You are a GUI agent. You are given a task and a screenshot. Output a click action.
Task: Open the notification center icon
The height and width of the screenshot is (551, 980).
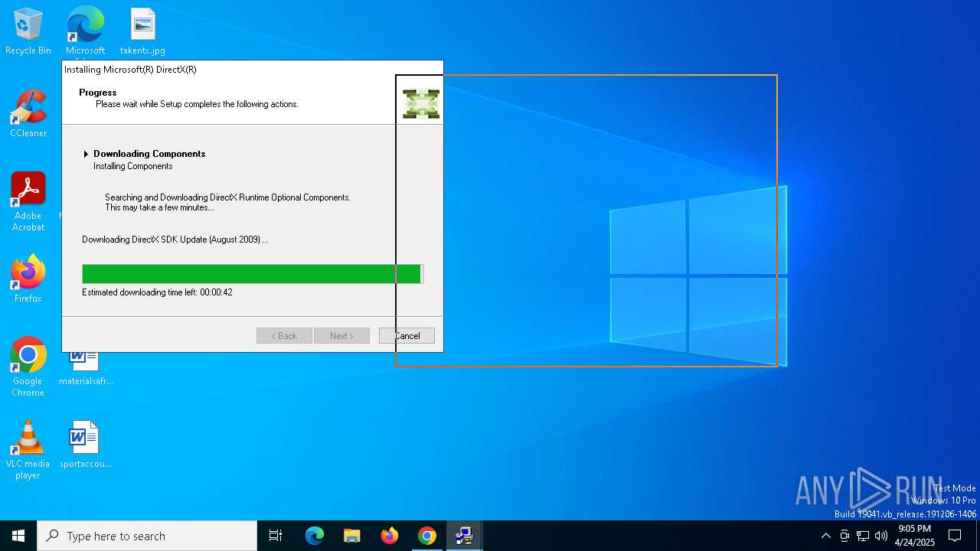tap(955, 536)
